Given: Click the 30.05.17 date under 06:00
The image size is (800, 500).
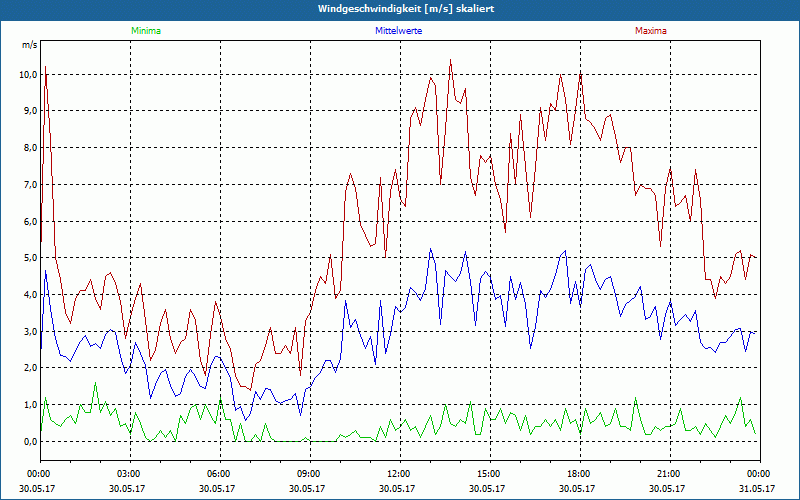Looking at the screenshot, I should 217,488.
